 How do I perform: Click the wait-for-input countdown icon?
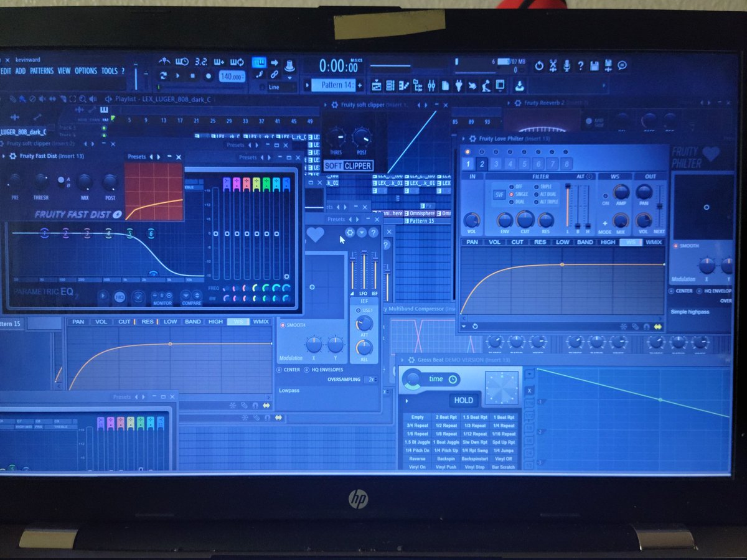[x=182, y=62]
